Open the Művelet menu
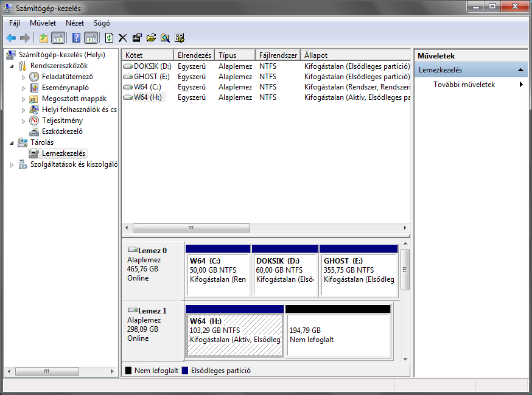This screenshot has height=395, width=532. (x=43, y=23)
